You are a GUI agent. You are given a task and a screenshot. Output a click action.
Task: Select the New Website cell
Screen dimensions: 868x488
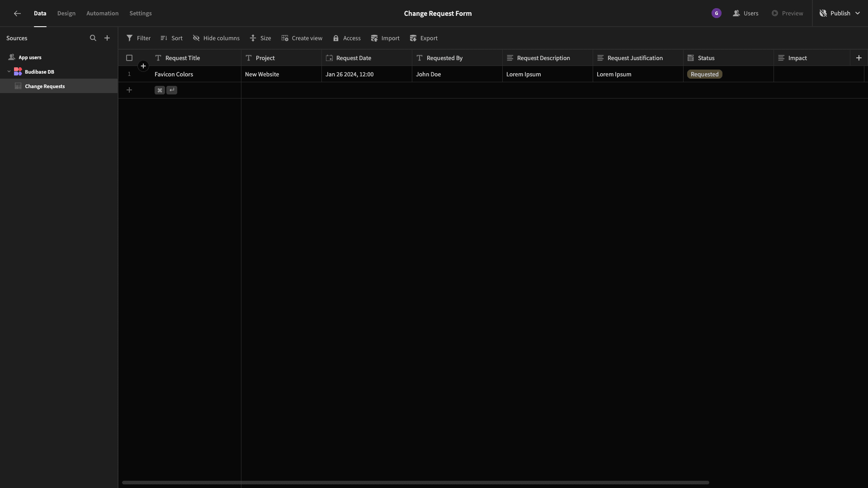281,74
